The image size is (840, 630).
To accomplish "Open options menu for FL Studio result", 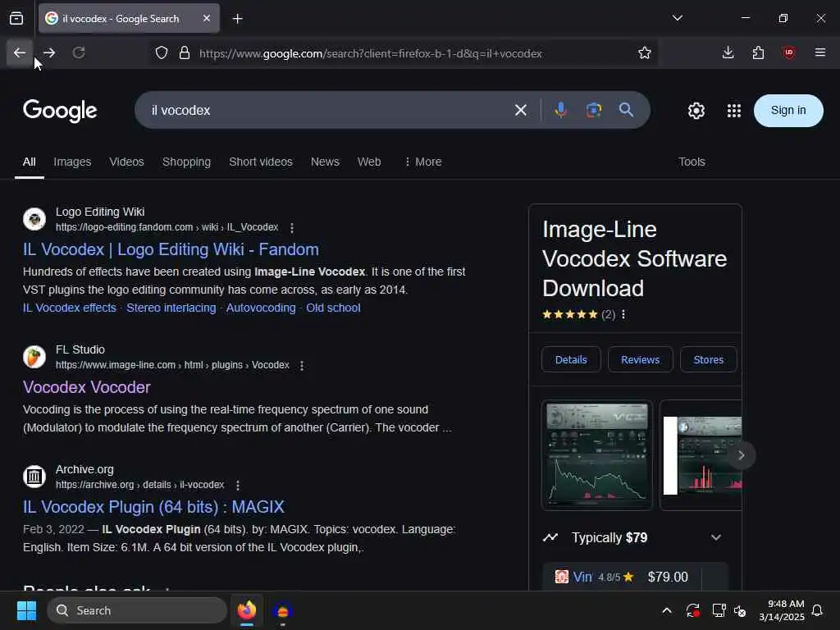I will click(x=302, y=365).
